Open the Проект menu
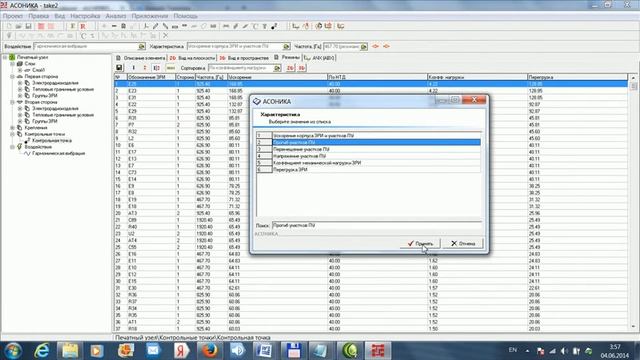Viewport: 640px width, 360px height. click(x=13, y=16)
